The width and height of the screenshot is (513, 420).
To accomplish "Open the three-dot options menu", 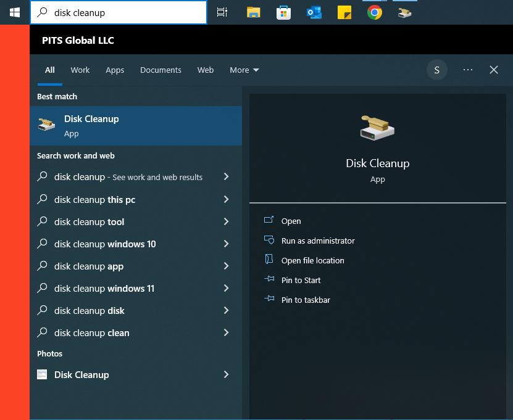I will pos(468,70).
